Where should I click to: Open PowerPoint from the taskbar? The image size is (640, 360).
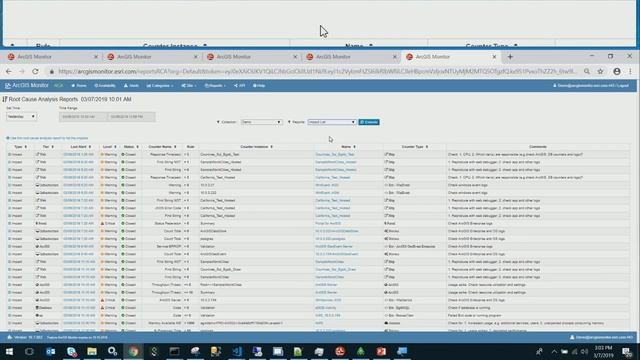tap(381, 351)
